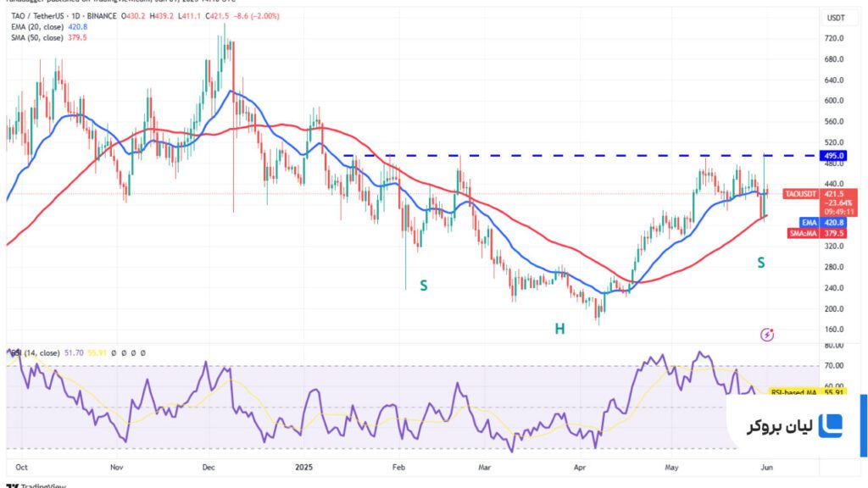Image resolution: width=868 pixels, height=488 pixels.
Task: Click the −8.6 (−2.00%) change value
Action: coord(256,16)
